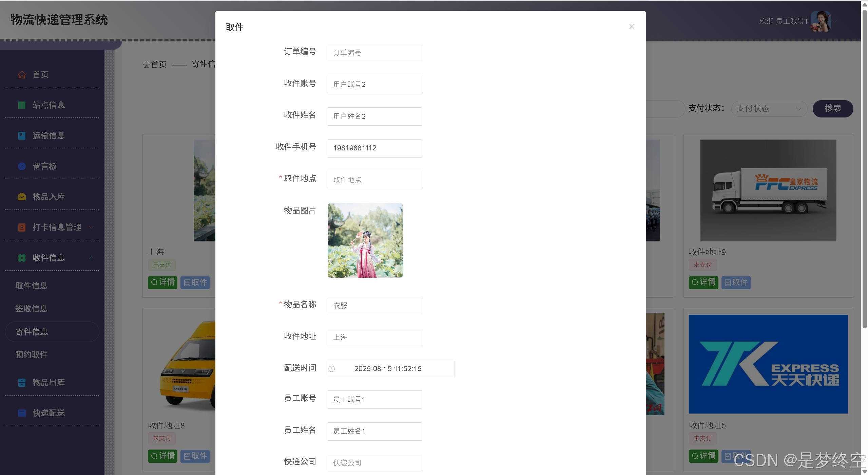Screen dimensions: 868x475
Task: View the 物品图片 item photo thumbnail
Action: [365, 240]
